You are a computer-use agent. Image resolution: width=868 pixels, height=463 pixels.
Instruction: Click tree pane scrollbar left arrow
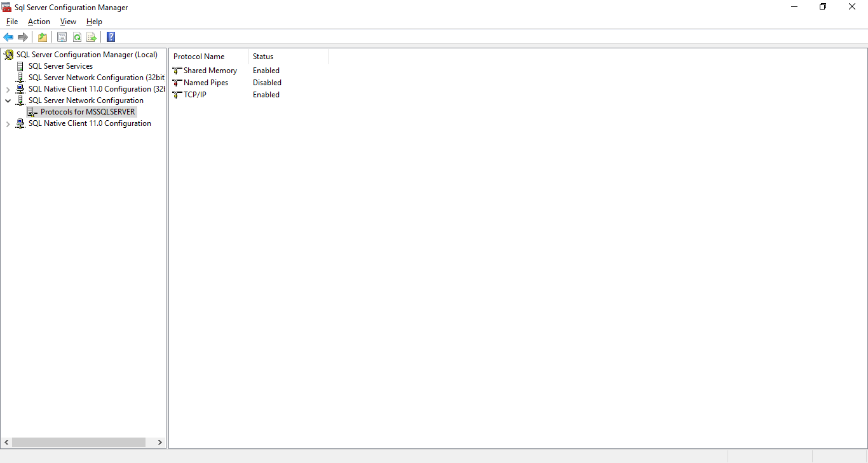7,442
